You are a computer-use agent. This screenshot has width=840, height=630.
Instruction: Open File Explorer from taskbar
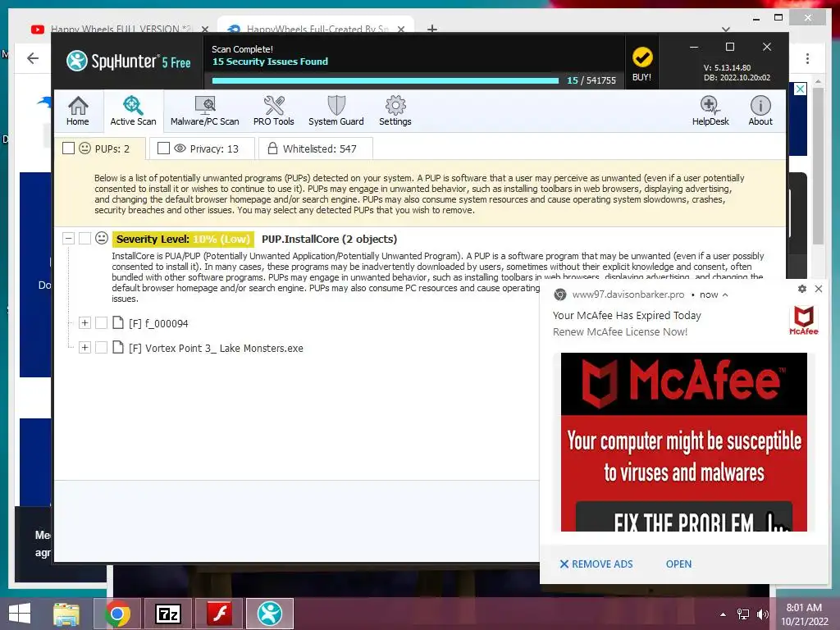click(x=66, y=614)
